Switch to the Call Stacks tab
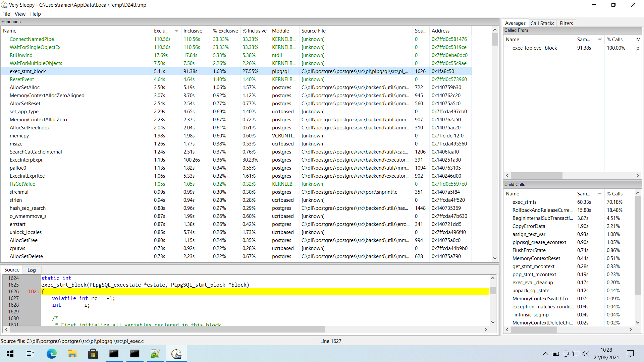 (542, 23)
